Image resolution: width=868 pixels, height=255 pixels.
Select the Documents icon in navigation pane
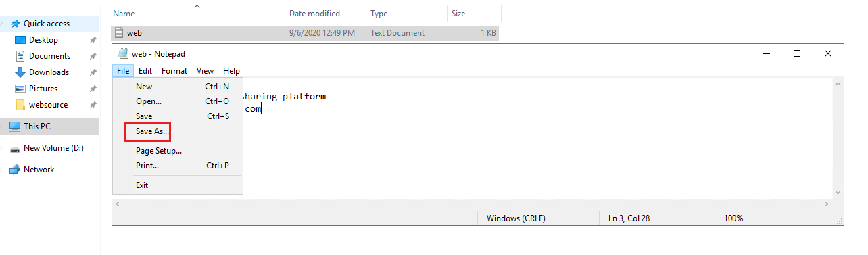pos(20,56)
